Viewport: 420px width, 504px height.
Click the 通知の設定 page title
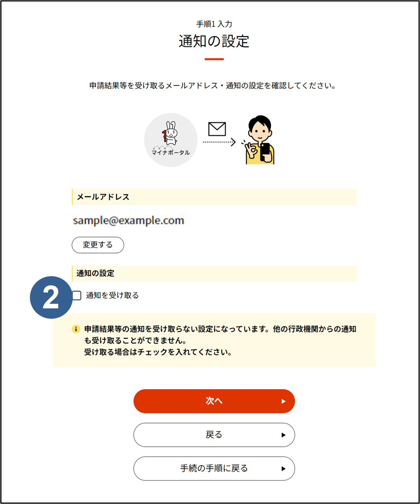pos(214,41)
